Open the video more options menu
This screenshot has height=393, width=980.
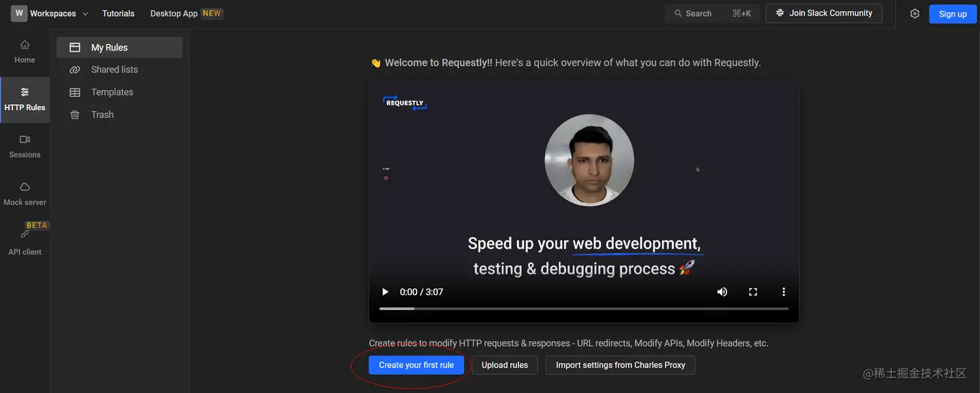pyautogui.click(x=784, y=292)
